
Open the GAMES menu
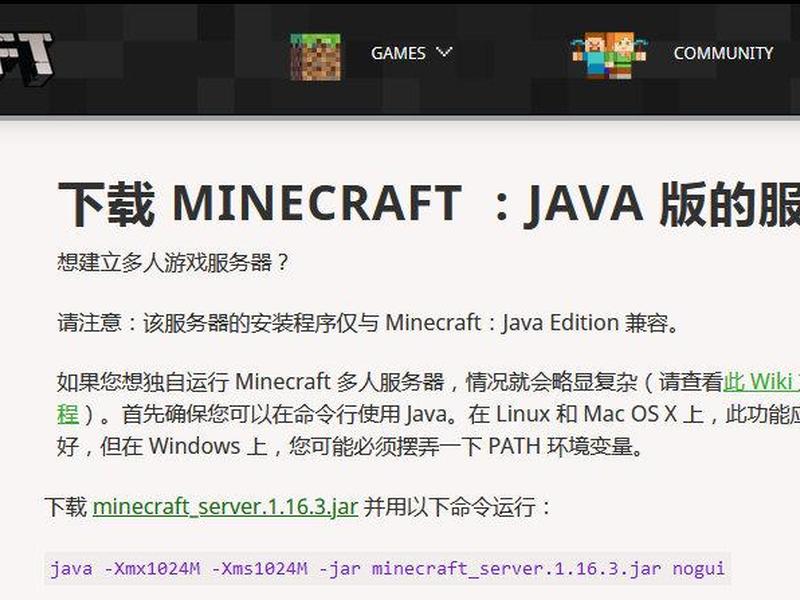point(398,53)
